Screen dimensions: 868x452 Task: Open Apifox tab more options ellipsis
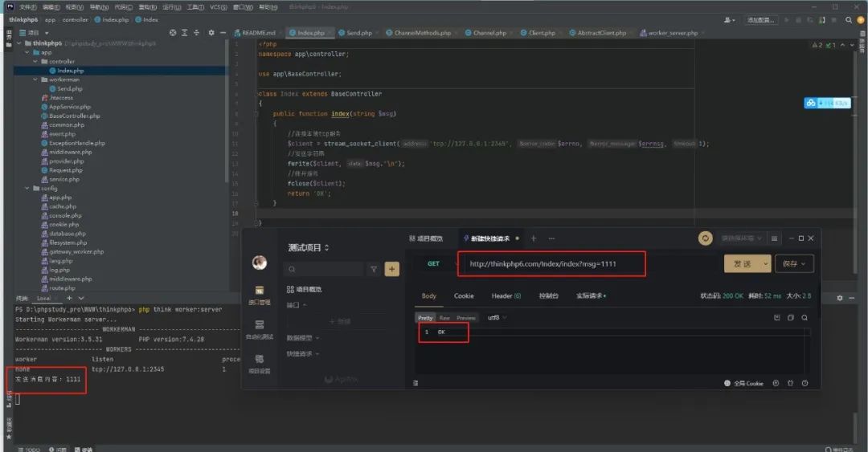pos(551,238)
